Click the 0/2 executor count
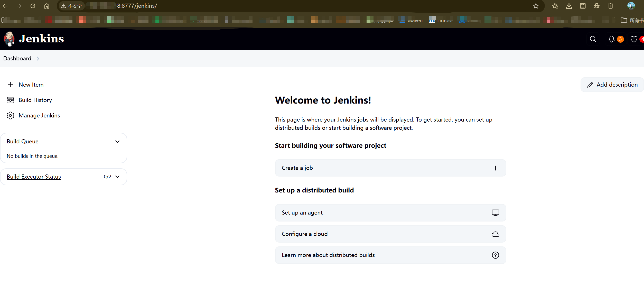 pyautogui.click(x=107, y=177)
